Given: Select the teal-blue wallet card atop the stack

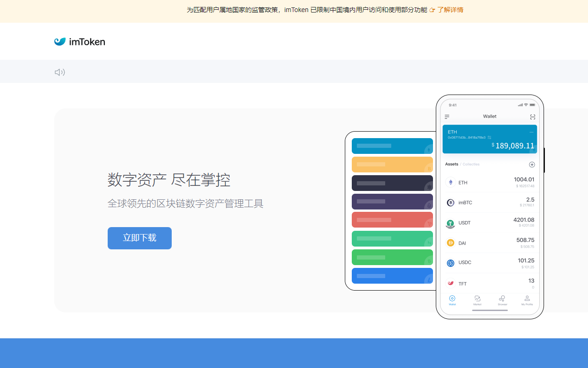Looking at the screenshot, I should (x=392, y=146).
